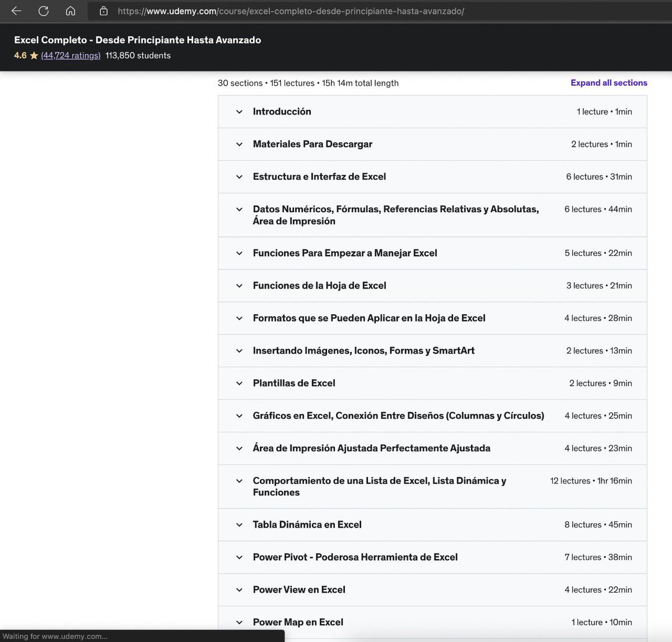
Task: Go back with the browser back arrow
Action: click(16, 11)
